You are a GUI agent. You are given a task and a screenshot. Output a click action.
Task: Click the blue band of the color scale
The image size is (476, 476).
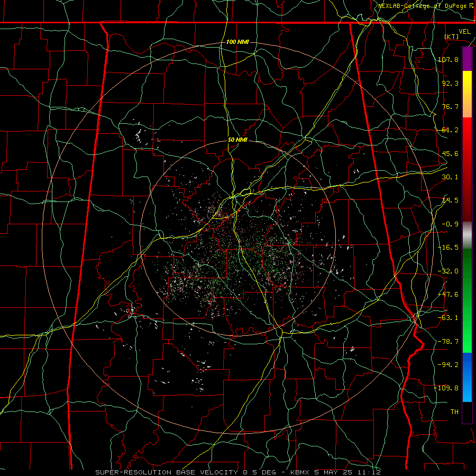[467, 377]
